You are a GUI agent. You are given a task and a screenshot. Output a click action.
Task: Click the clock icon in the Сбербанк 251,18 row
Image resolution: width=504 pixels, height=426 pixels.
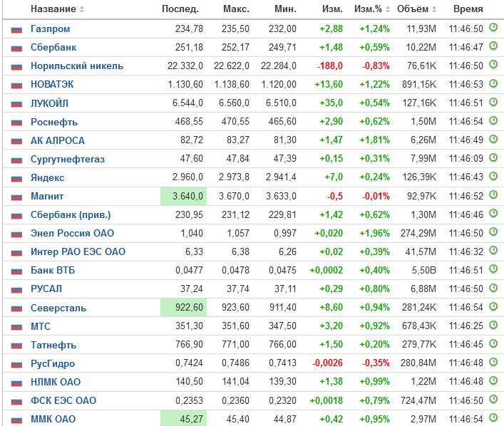[x=493, y=46]
